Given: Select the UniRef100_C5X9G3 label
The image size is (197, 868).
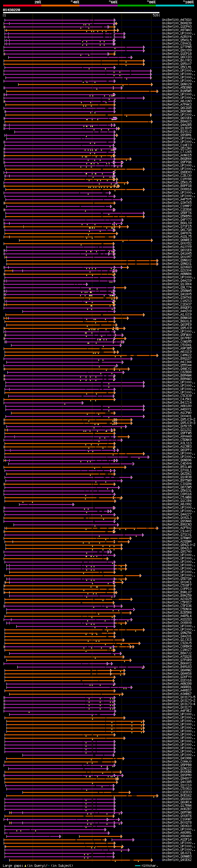Looking at the screenshot, I should (x=177, y=789).
